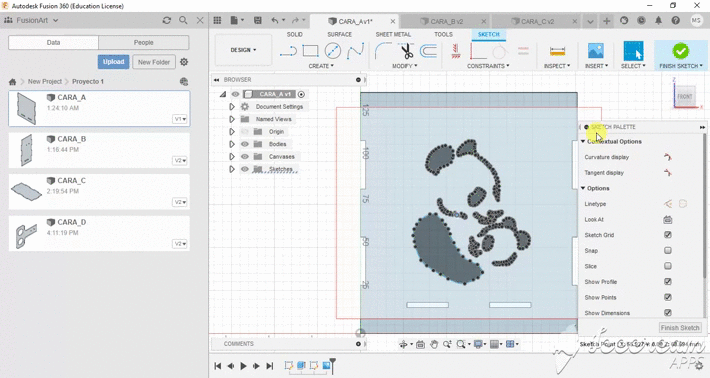
Task: Select the Spline sketch tool
Action: (x=355, y=51)
